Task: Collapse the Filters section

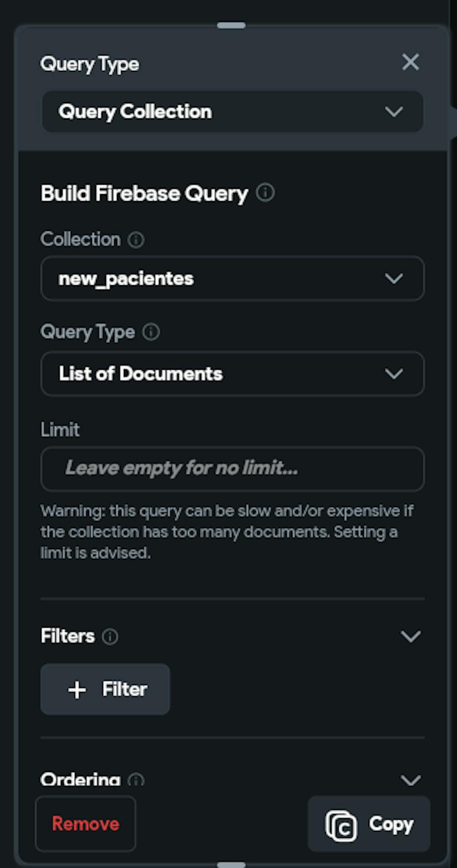Action: pyautogui.click(x=410, y=636)
